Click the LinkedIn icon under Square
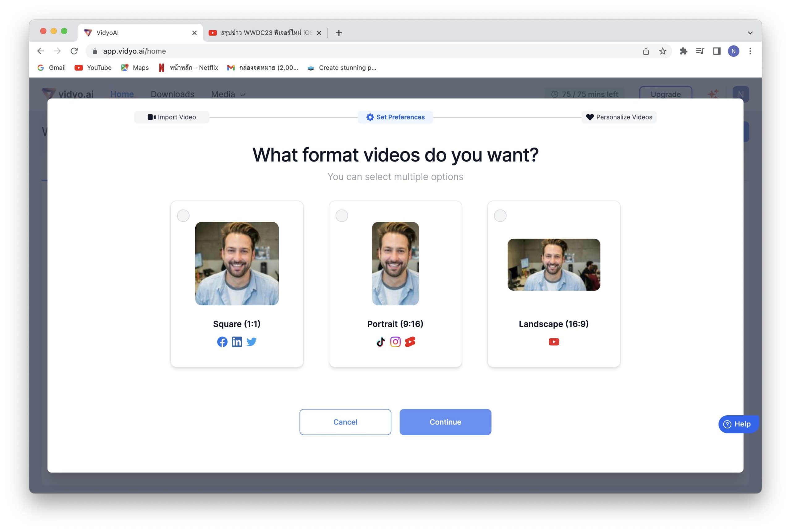Viewport: 791px width, 532px height. click(x=237, y=342)
